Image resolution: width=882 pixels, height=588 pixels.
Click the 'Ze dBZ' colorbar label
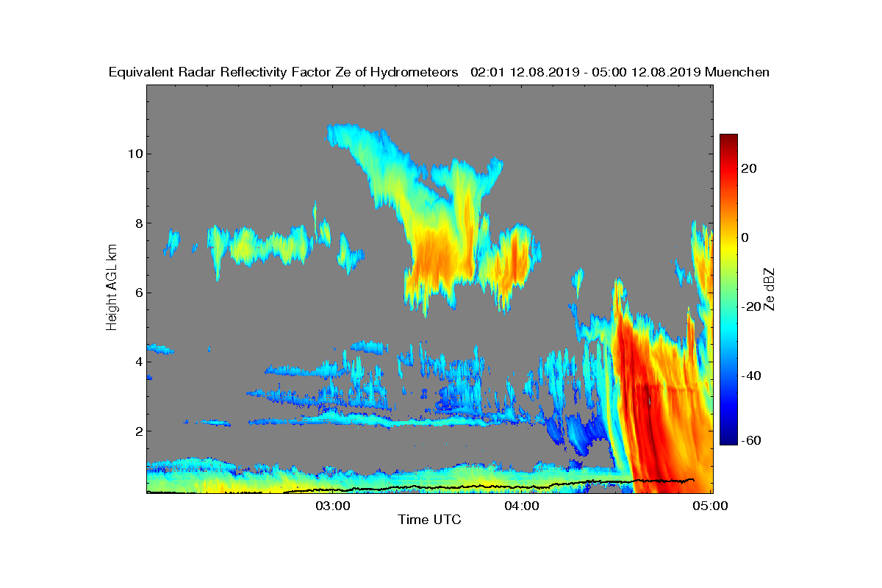point(770,289)
